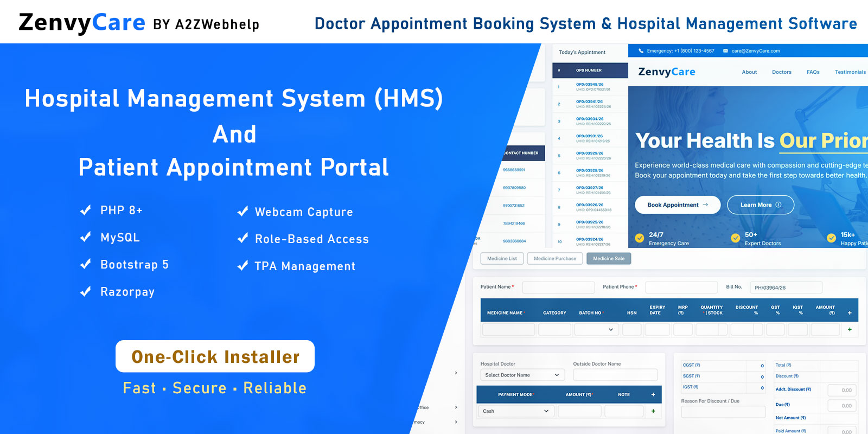Screen dimensions: 868x434
Task: Click the green plus in the Cash payment row
Action: (653, 411)
